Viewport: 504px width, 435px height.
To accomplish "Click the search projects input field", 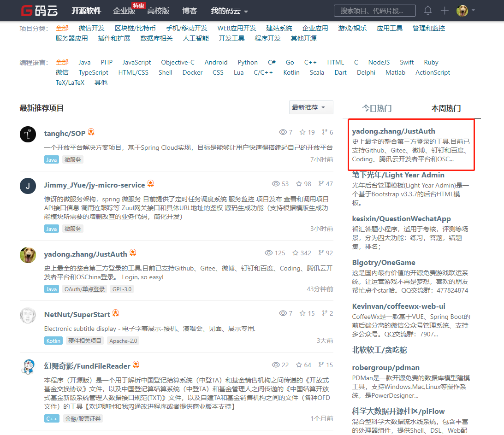I will [x=375, y=11].
